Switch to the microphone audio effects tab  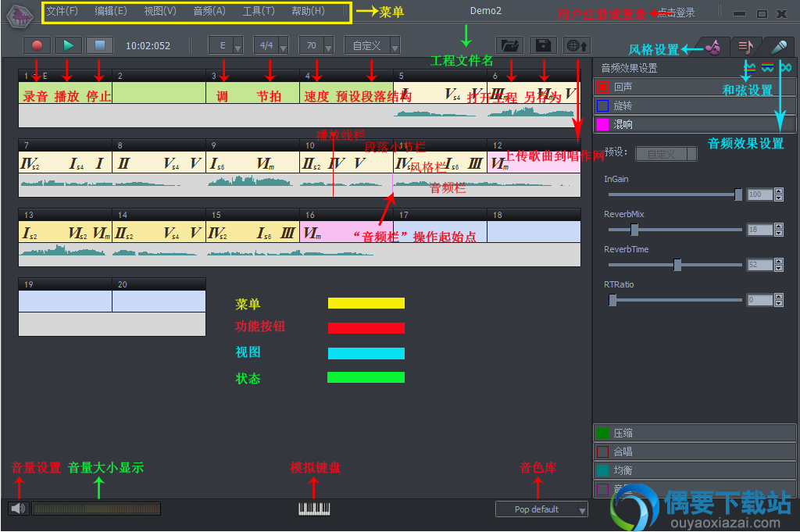coord(779,48)
